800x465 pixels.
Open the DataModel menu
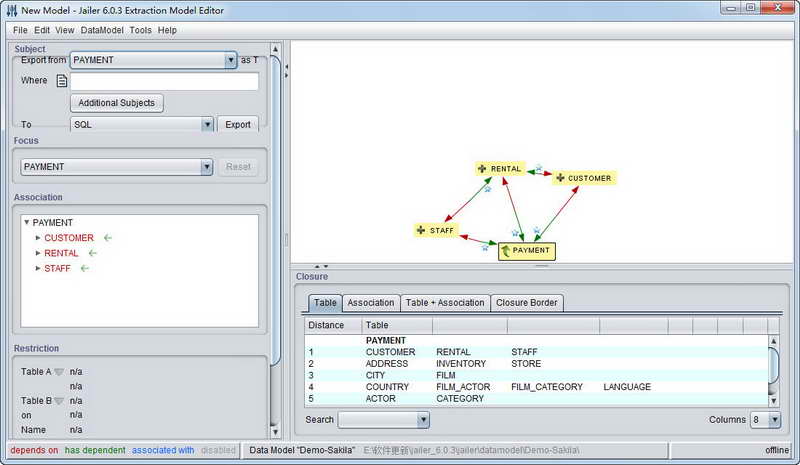103,30
